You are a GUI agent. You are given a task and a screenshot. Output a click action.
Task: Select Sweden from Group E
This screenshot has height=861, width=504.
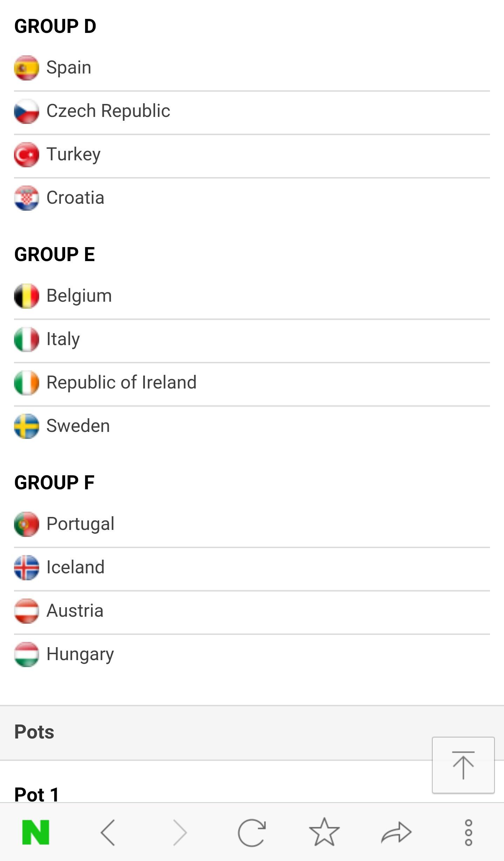[x=78, y=426]
